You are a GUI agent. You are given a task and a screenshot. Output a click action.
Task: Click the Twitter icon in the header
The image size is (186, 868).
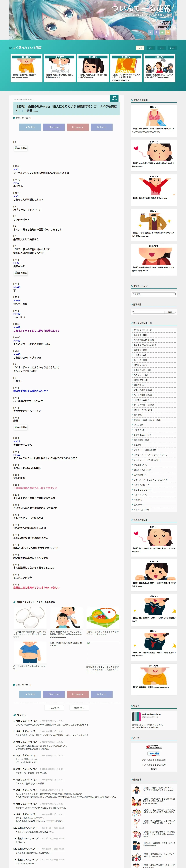(151, 32)
